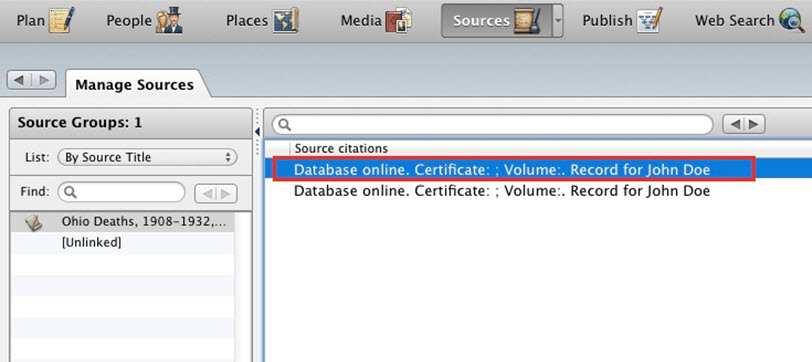Click the panel splitter collapse arrow
The width and height of the screenshot is (812, 362).
[x=257, y=132]
